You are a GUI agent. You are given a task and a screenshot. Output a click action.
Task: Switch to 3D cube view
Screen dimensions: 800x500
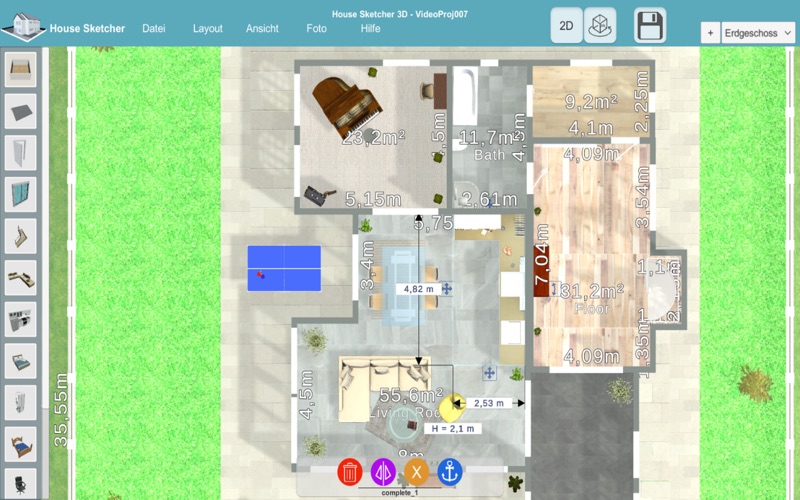click(599, 26)
